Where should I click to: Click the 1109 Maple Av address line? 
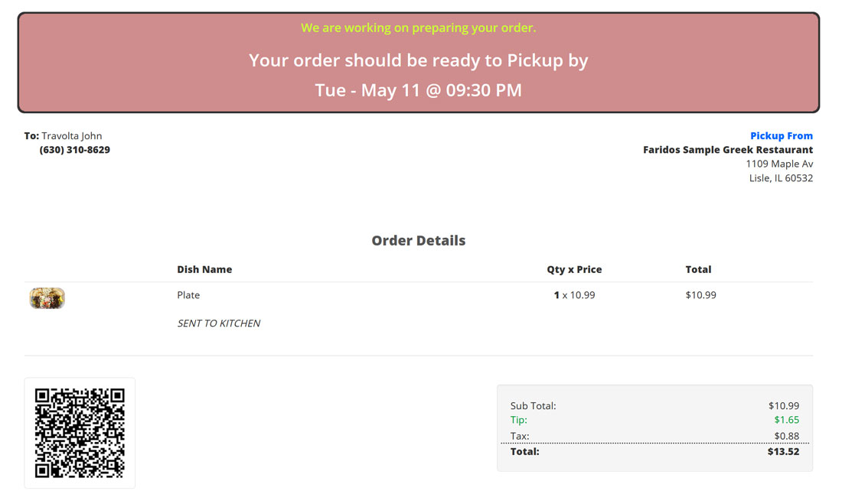pos(779,164)
